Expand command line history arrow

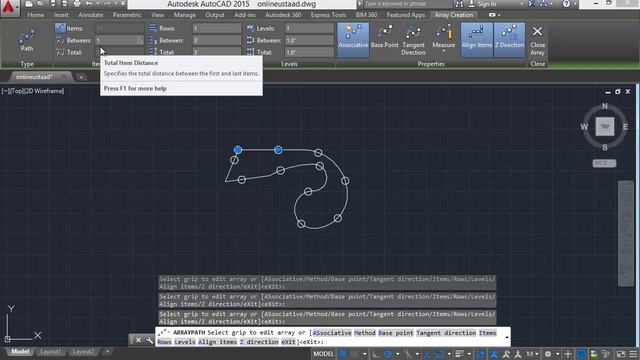(507, 337)
